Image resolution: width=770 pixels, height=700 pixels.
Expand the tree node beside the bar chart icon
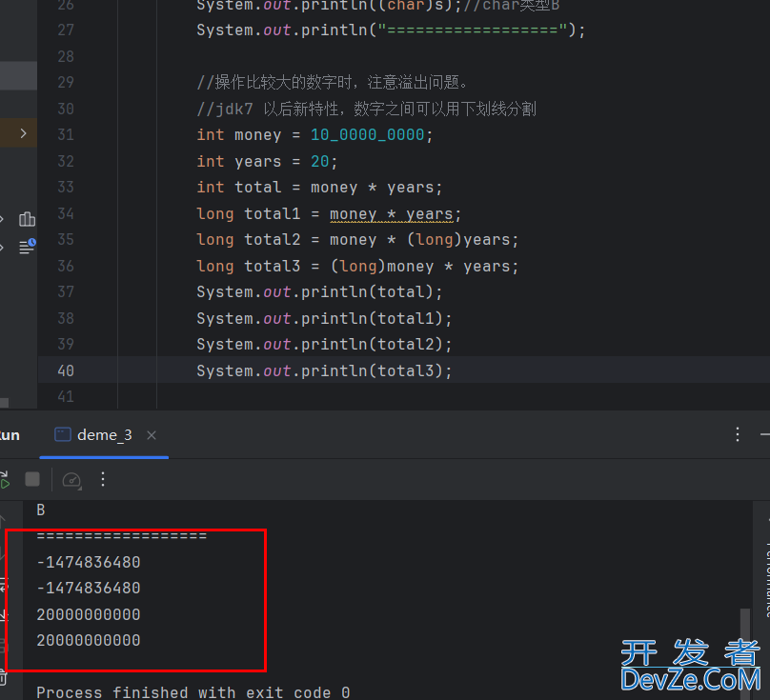click(3, 220)
